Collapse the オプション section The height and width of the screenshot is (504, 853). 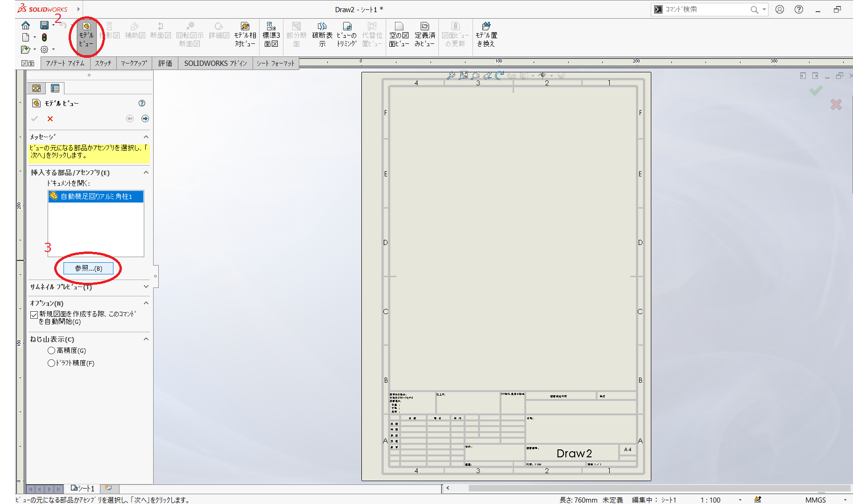coord(146,303)
